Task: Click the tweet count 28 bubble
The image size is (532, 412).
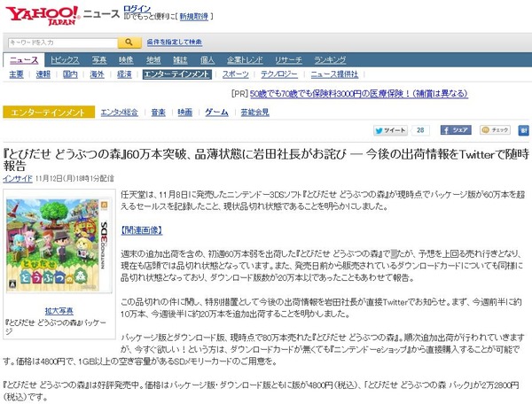Action: click(420, 130)
